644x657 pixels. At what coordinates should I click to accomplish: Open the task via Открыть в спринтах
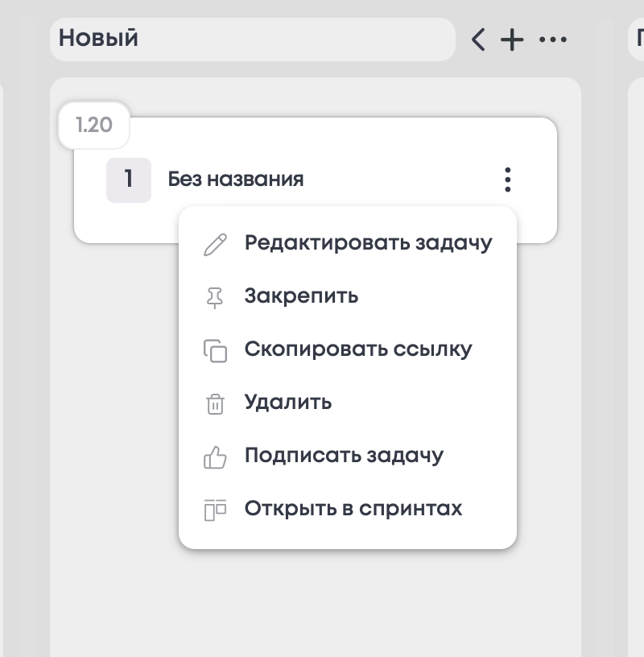point(353,509)
